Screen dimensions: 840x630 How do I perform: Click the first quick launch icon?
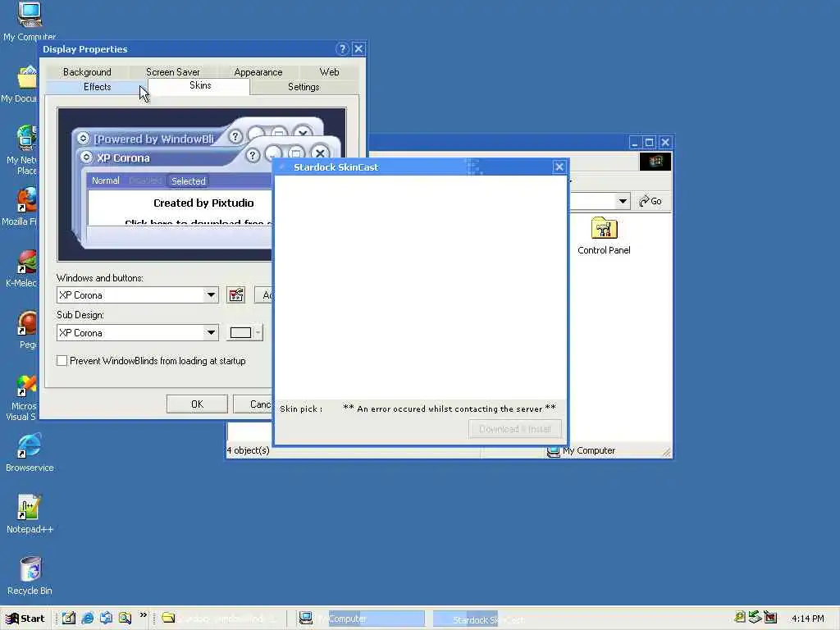click(69, 618)
